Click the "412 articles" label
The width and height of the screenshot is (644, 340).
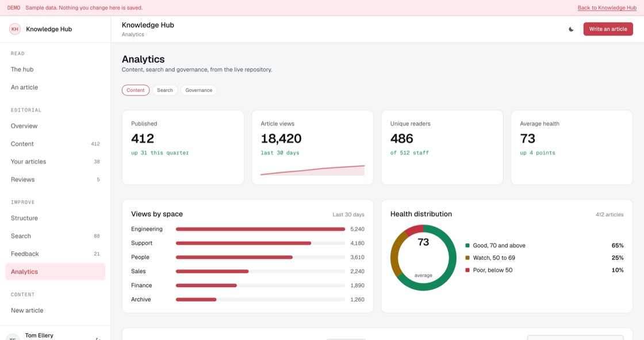609,215
